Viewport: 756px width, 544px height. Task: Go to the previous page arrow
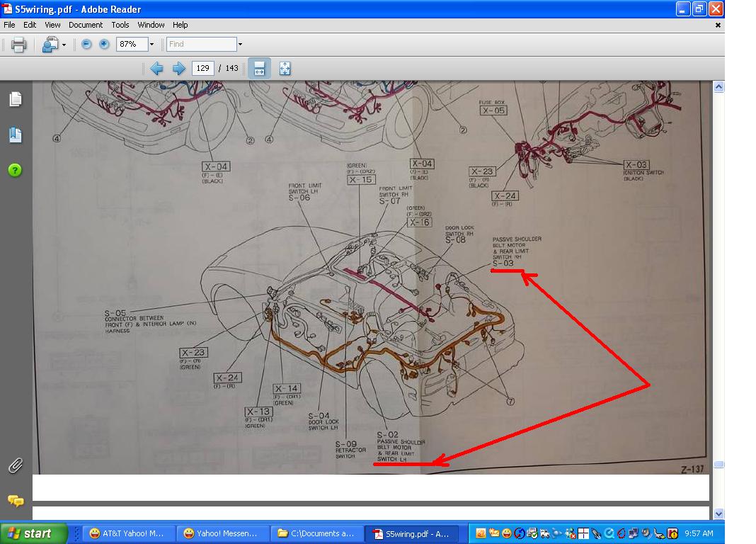pyautogui.click(x=157, y=69)
